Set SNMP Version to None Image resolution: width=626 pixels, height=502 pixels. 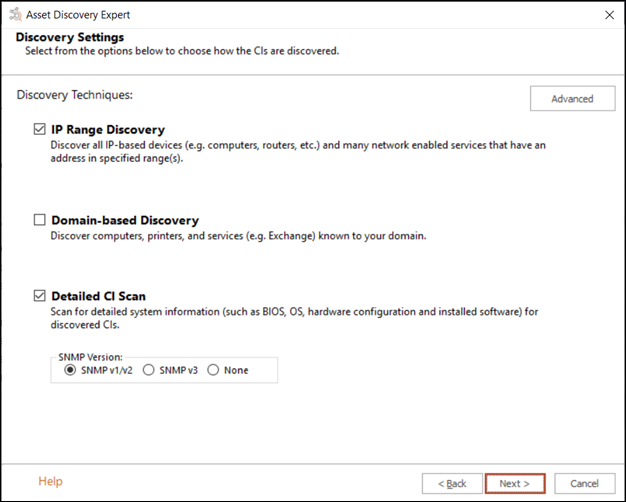[x=213, y=370]
